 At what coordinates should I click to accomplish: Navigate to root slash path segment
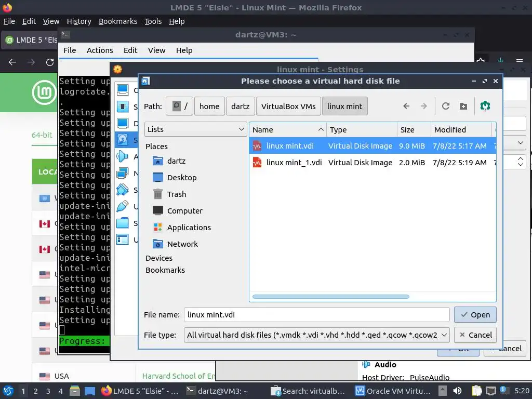pos(179,106)
